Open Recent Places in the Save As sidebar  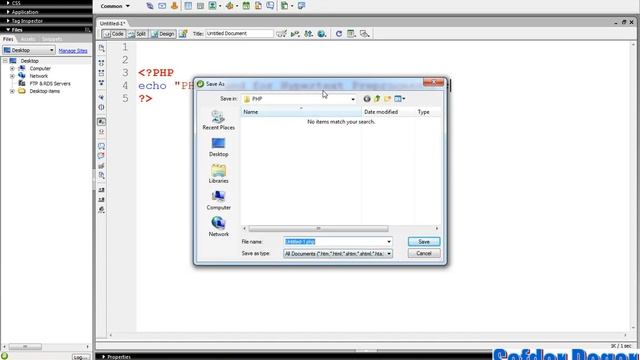pyautogui.click(x=218, y=120)
